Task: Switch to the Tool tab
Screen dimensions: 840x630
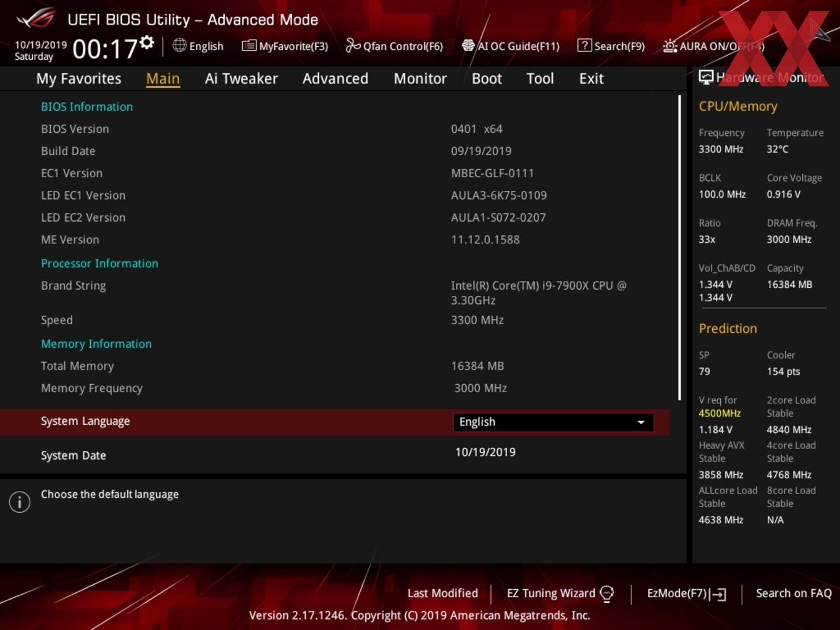Action: click(540, 78)
